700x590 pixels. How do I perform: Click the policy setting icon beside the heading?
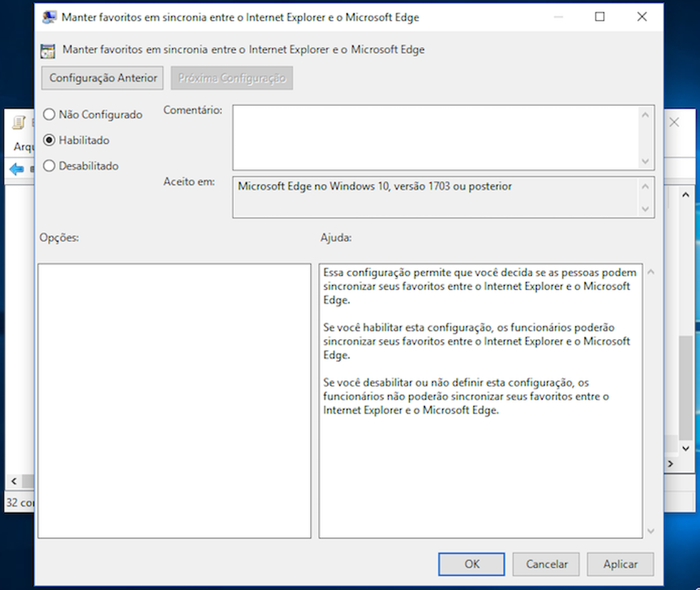[48, 51]
